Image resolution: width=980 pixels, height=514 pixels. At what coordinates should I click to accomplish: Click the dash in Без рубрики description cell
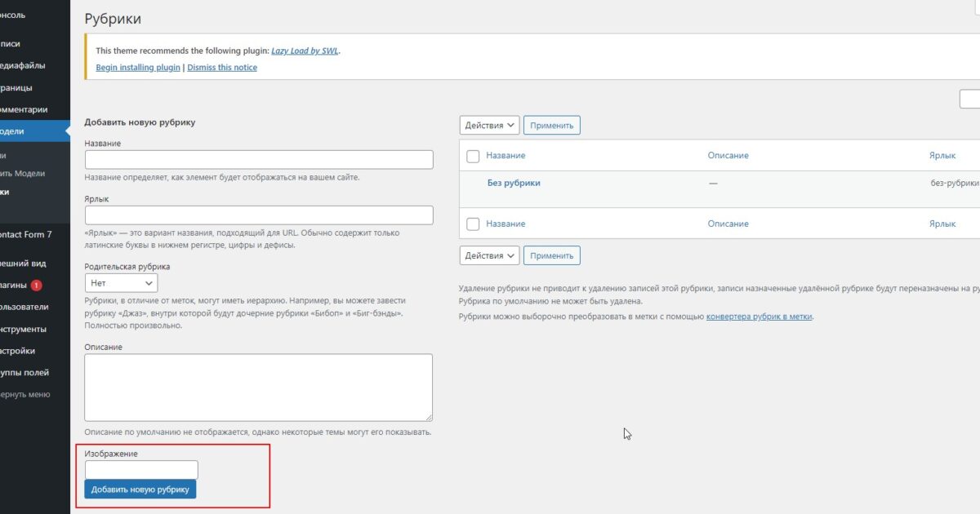tap(713, 184)
